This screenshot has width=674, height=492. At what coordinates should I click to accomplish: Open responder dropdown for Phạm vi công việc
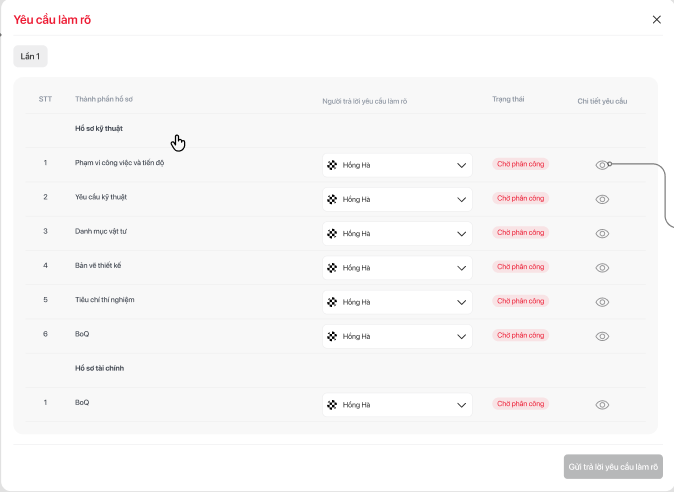pos(397,165)
